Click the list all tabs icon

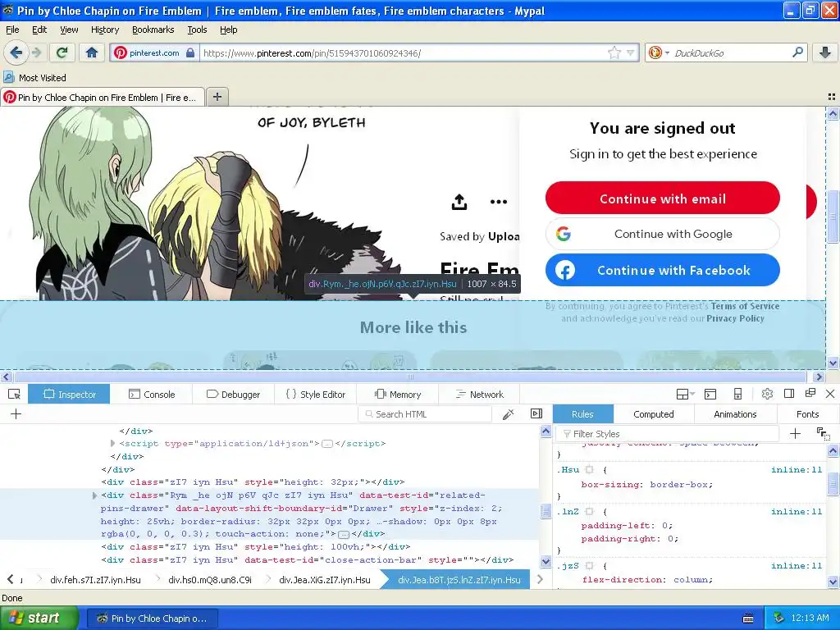[832, 97]
